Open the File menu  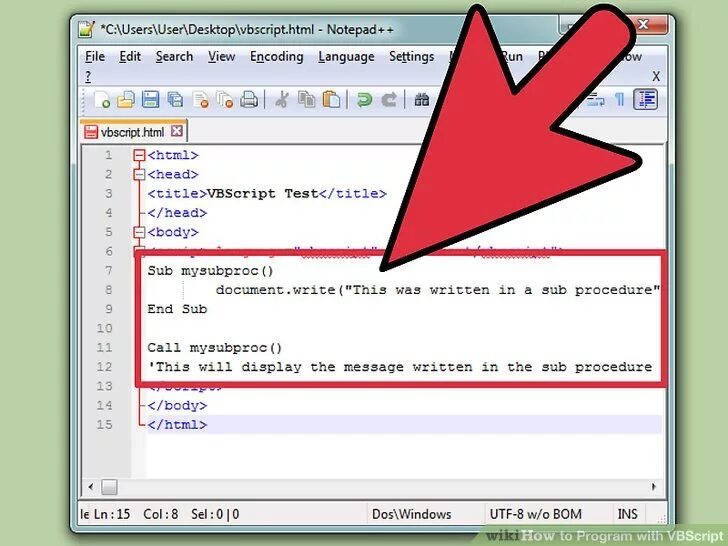(x=95, y=57)
